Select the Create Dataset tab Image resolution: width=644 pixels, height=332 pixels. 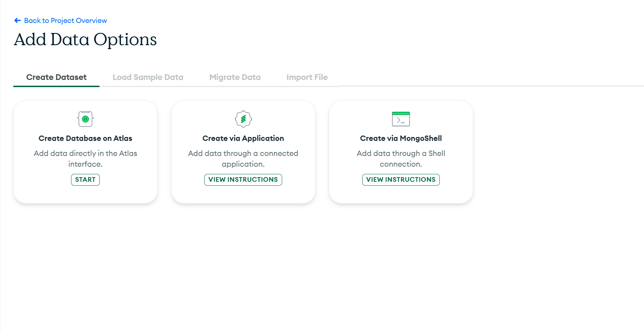click(56, 77)
